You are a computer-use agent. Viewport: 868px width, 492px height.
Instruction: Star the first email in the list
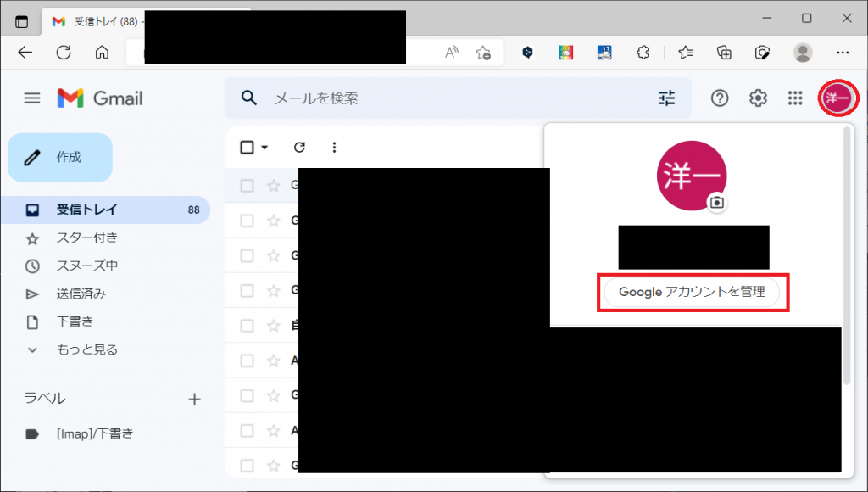tap(271, 185)
